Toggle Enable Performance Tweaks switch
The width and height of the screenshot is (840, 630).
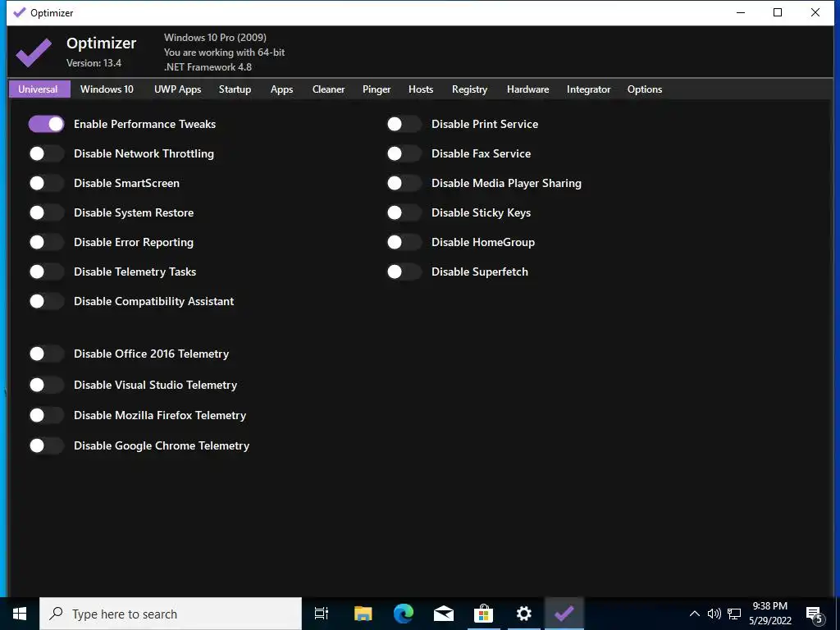point(46,125)
